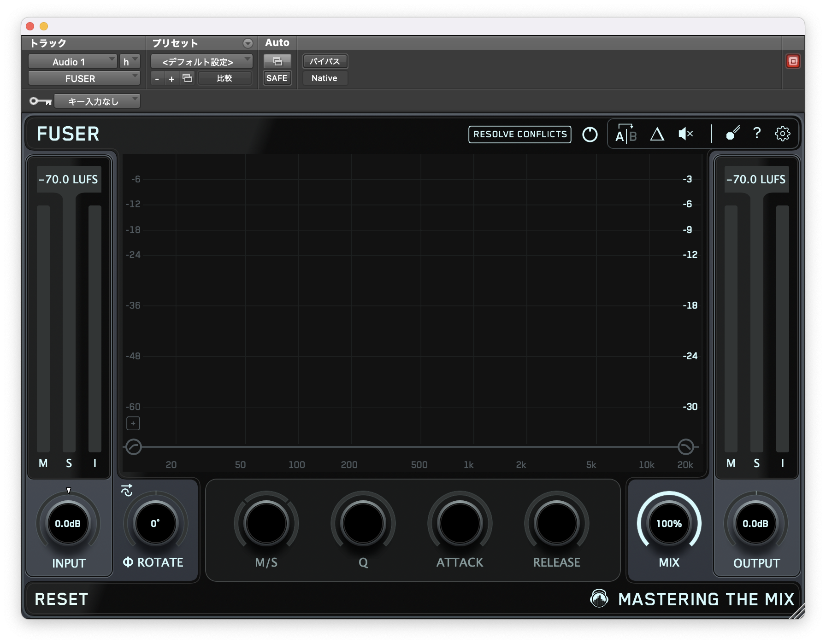Image resolution: width=826 pixels, height=644 pixels.
Task: Click the ATTACK knob
Action: click(460, 523)
